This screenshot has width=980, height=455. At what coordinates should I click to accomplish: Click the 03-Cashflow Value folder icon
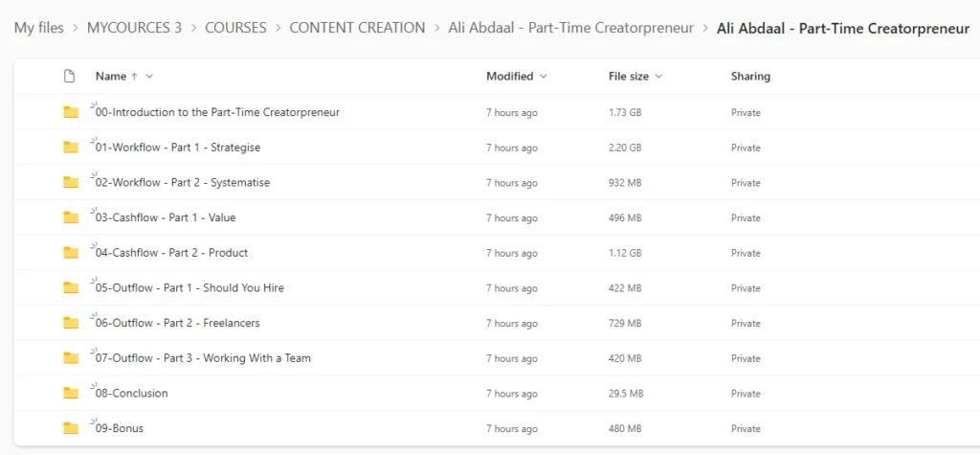coord(71,217)
